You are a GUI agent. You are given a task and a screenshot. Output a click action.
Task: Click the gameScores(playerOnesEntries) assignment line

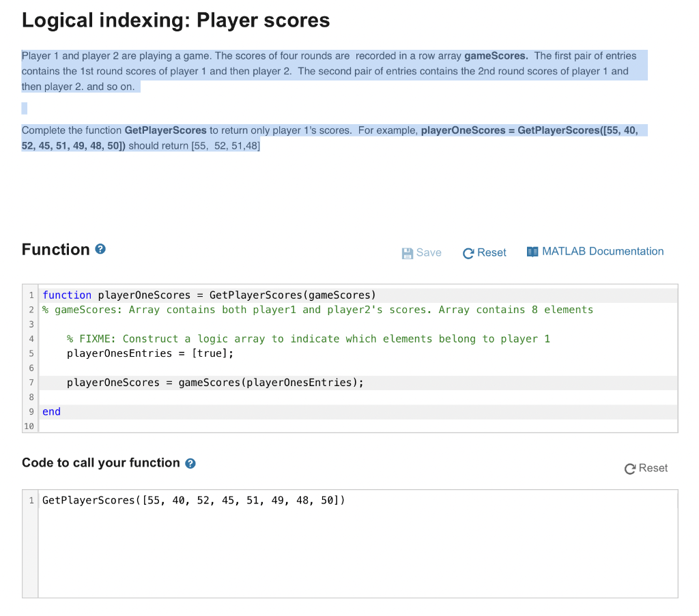(x=215, y=383)
